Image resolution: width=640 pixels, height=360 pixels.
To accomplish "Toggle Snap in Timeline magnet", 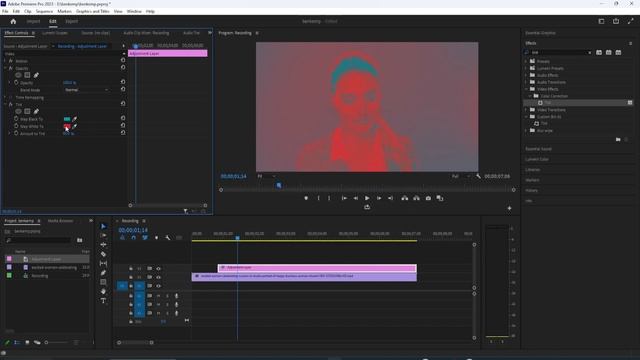I will point(133,238).
